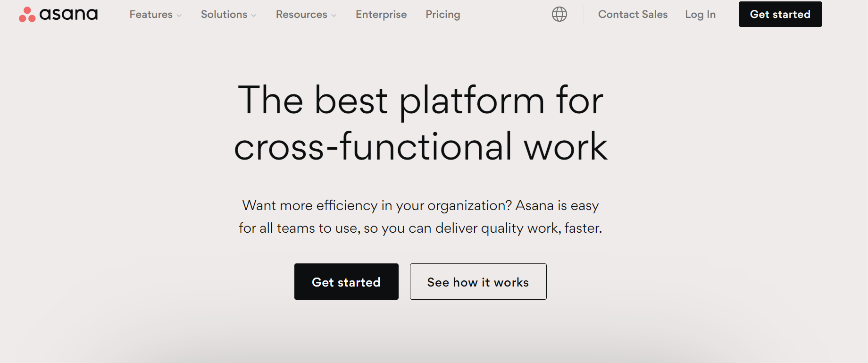This screenshot has height=363, width=868.
Task: Click the Asana logo
Action: pos(58,14)
